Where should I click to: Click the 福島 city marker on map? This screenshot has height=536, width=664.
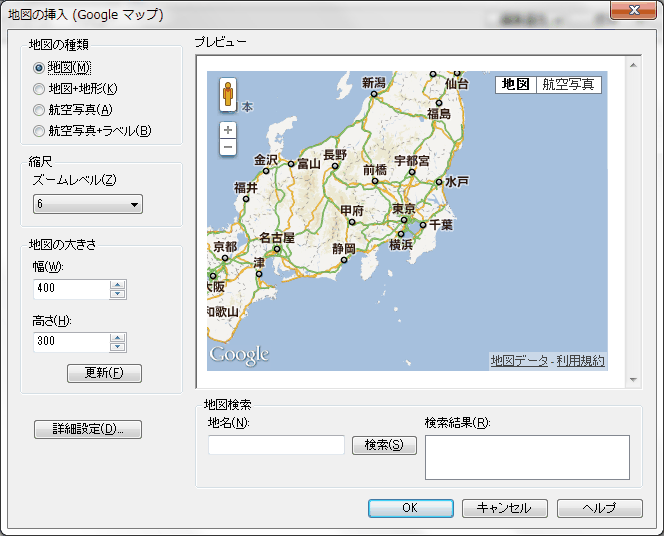[x=439, y=103]
